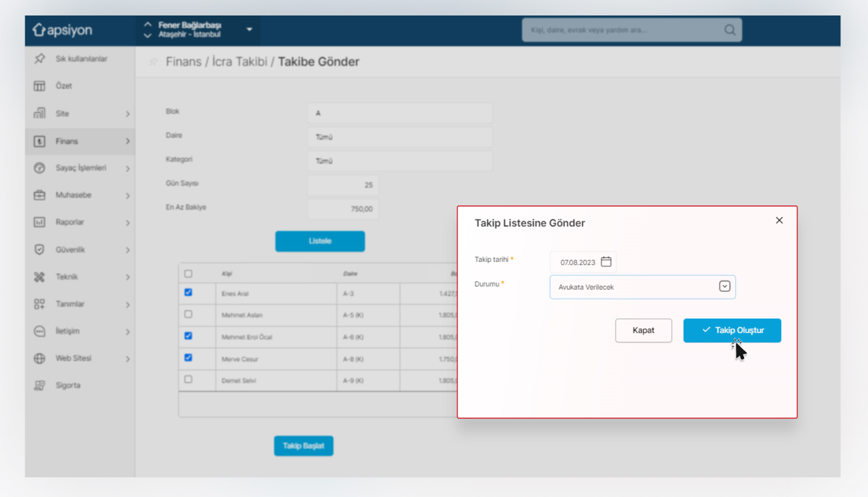The height and width of the screenshot is (497, 868).
Task: Click the search magnifier icon
Action: [x=729, y=30]
